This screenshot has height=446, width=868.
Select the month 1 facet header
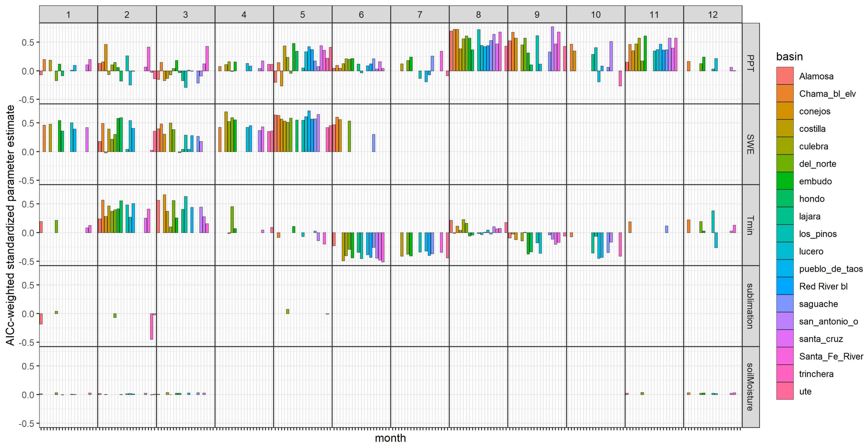[x=68, y=15]
